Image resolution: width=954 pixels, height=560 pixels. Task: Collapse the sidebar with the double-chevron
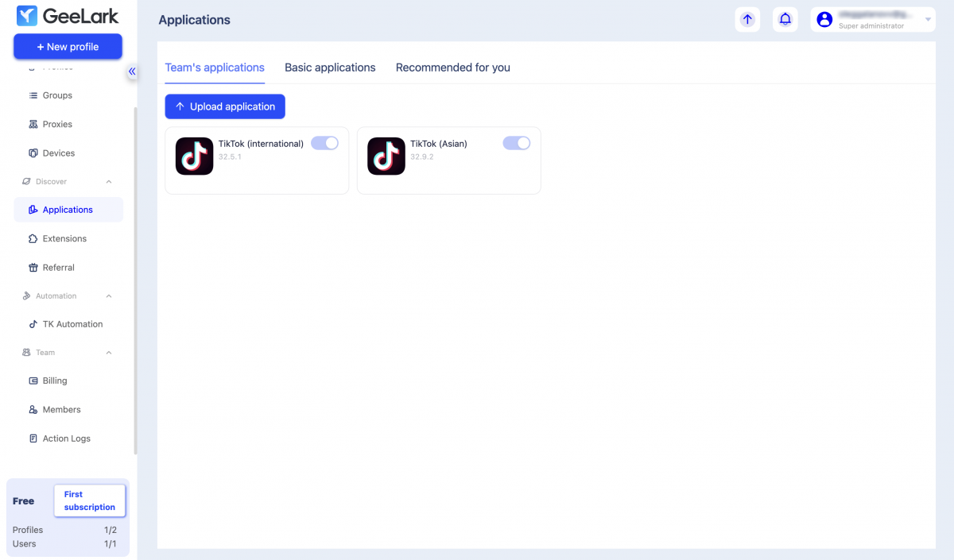[132, 71]
